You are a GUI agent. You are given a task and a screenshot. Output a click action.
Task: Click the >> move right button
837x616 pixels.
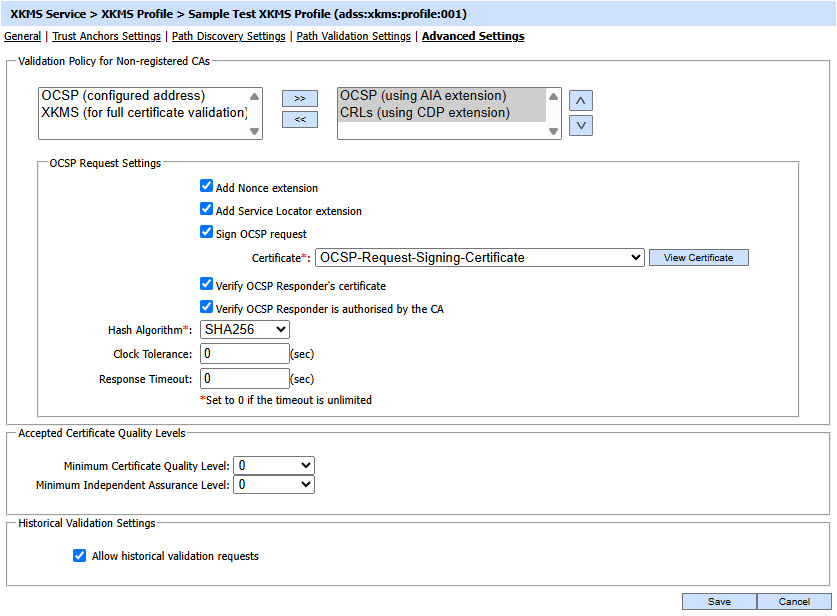(299, 99)
